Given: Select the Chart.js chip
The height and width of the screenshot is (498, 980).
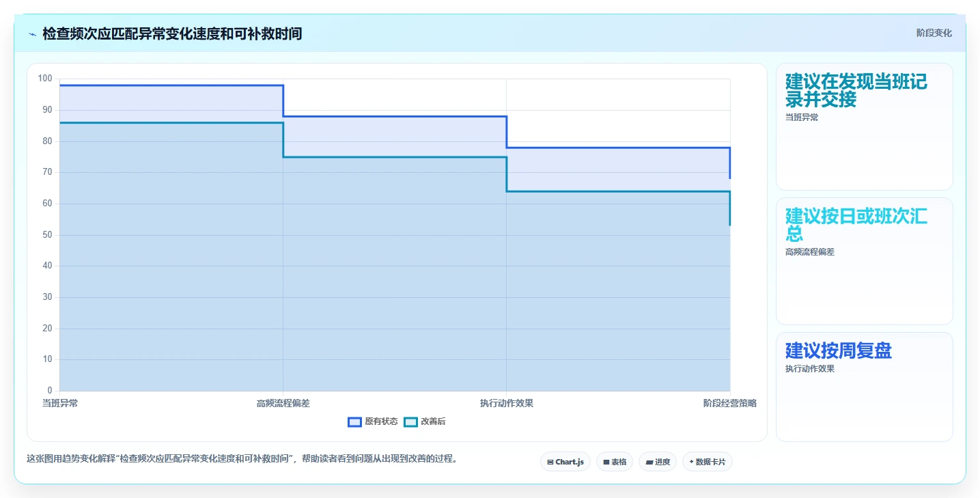Looking at the screenshot, I should [565, 462].
